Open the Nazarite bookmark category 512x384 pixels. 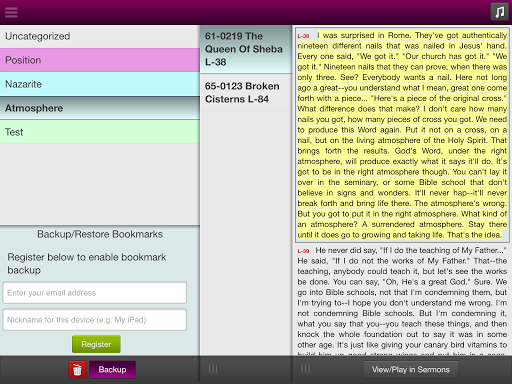pyautogui.click(x=100, y=84)
